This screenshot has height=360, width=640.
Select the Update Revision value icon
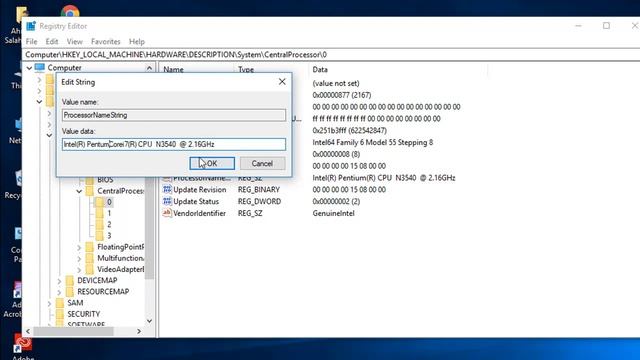pos(167,189)
